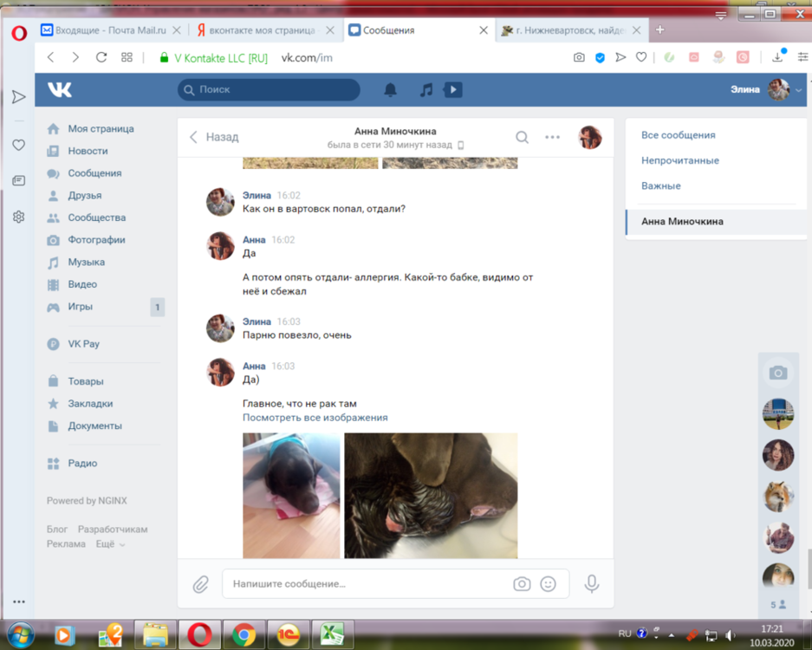Select the Непрочитанные messages filter
The width and height of the screenshot is (812, 650).
pos(679,160)
